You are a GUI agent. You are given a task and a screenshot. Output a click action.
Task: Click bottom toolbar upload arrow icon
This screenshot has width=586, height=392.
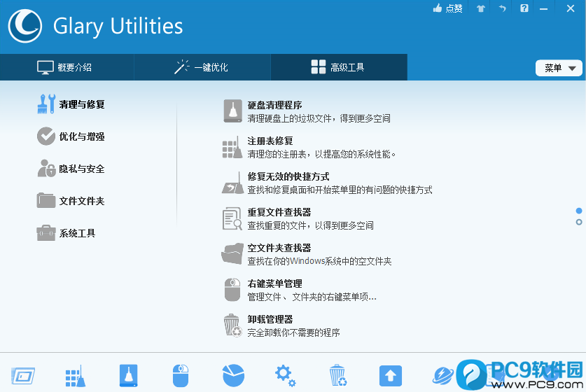point(391,376)
